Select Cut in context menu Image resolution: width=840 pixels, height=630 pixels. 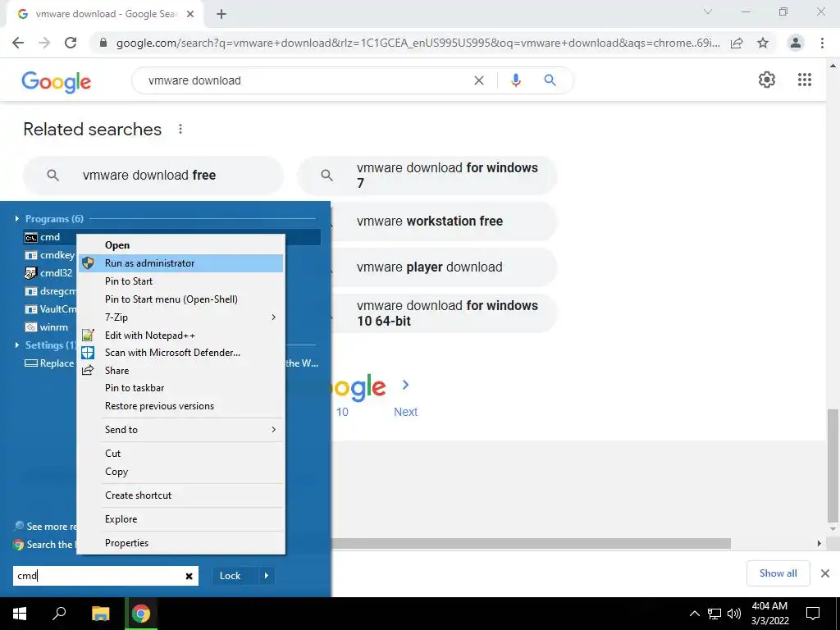(x=181, y=453)
